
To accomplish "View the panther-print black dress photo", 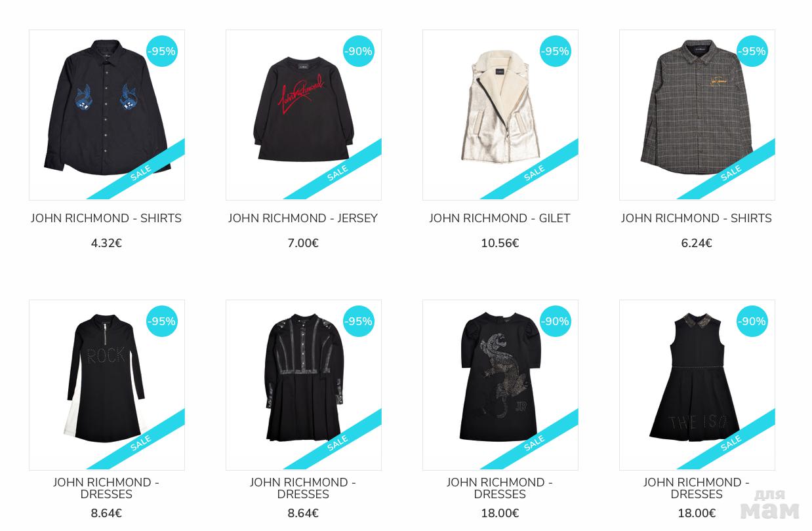I will click(500, 385).
